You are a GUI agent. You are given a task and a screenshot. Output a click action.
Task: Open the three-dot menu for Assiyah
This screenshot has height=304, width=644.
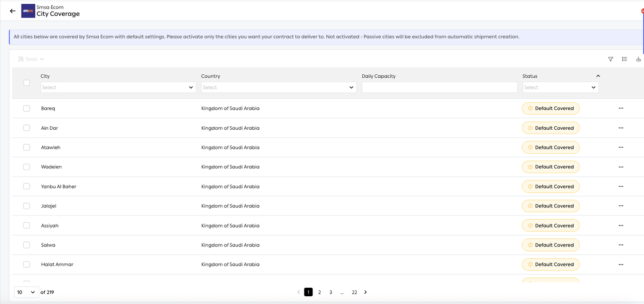click(x=621, y=225)
